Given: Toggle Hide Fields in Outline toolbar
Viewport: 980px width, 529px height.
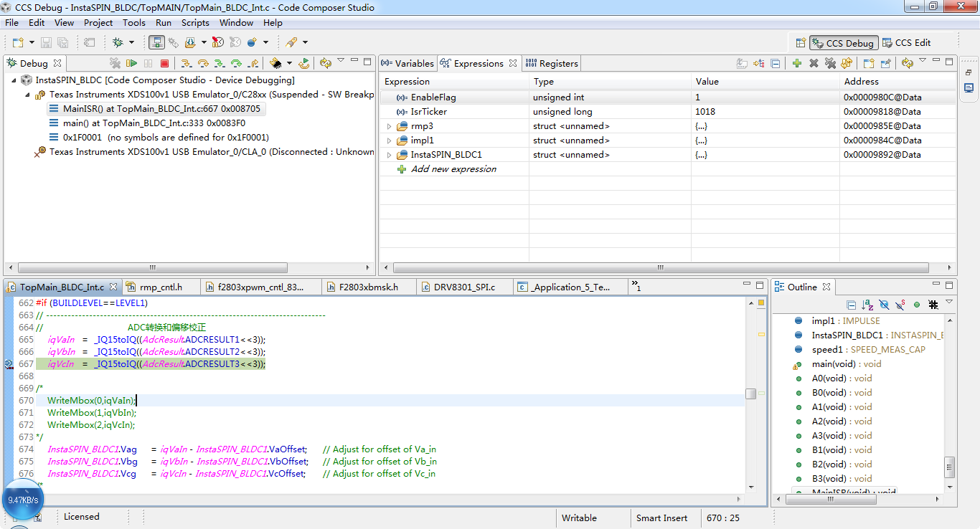Looking at the screenshot, I should coord(884,305).
